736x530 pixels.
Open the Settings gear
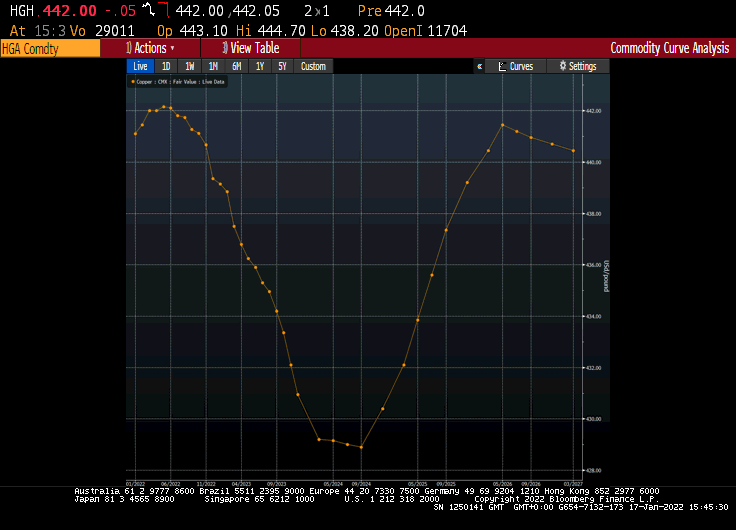[576, 66]
